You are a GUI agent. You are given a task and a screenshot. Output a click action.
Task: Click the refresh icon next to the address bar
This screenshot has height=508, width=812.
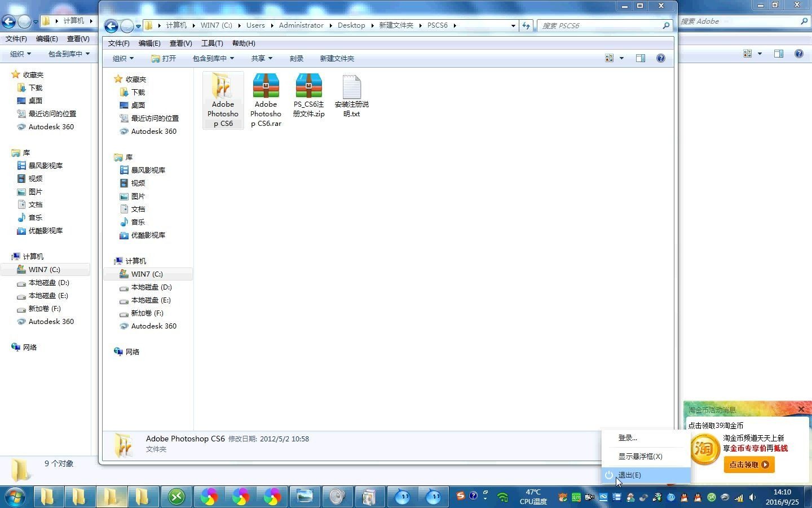526,25
